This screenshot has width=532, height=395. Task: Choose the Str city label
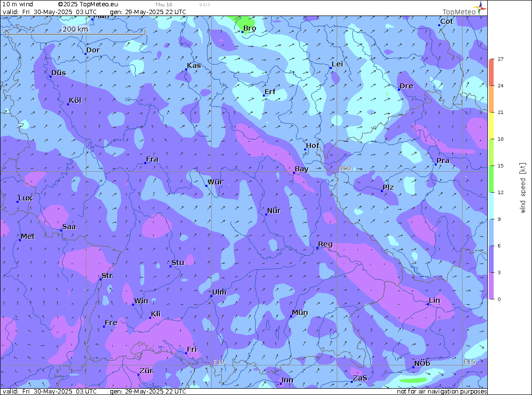pyautogui.click(x=107, y=276)
